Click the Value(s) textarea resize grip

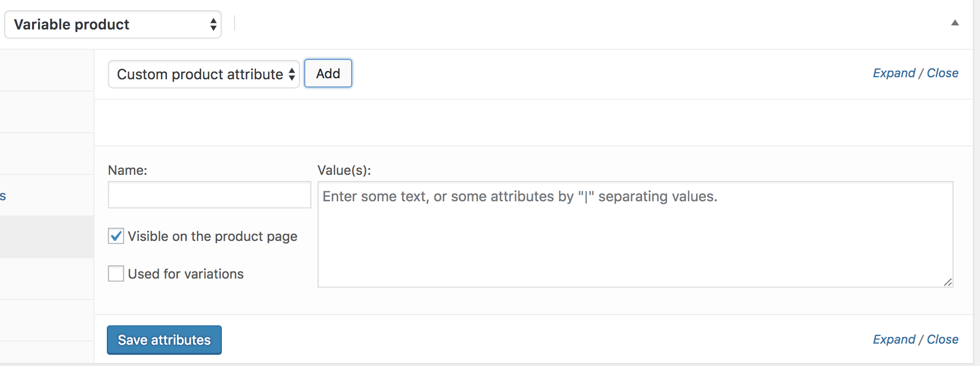pos(948,283)
